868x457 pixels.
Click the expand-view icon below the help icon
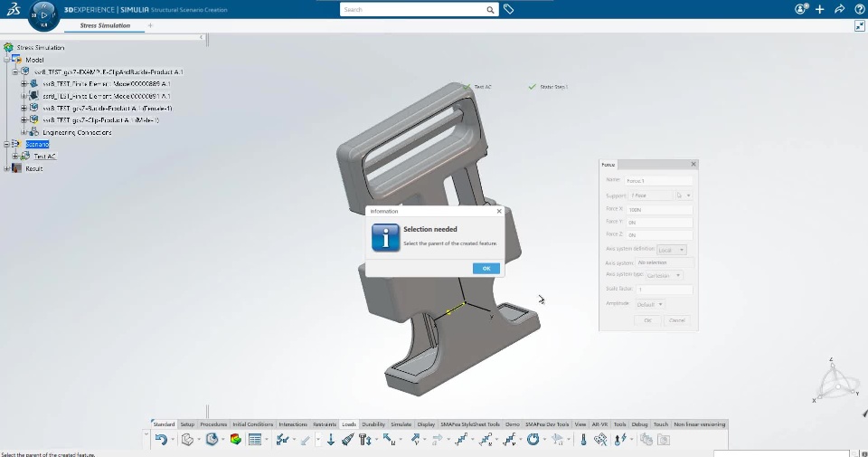click(859, 26)
